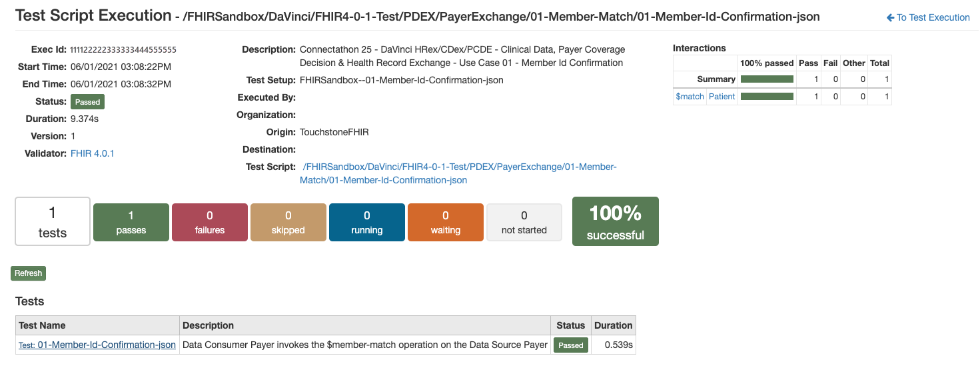The image size is (980, 366).
Task: Select the red failures counter tile
Action: 210,222
